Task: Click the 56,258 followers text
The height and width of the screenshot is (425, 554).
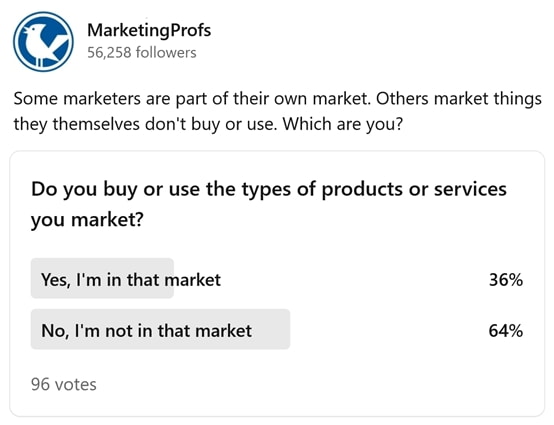Action: coord(141,53)
